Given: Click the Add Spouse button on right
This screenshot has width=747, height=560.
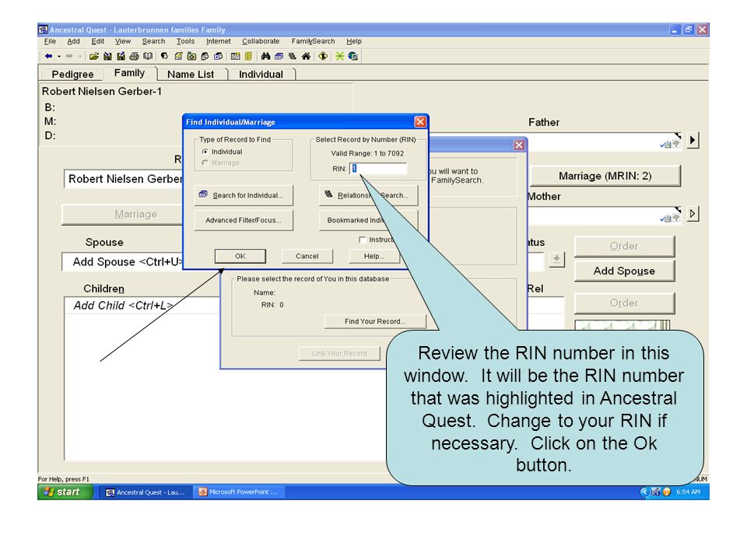Looking at the screenshot, I should pos(624,271).
